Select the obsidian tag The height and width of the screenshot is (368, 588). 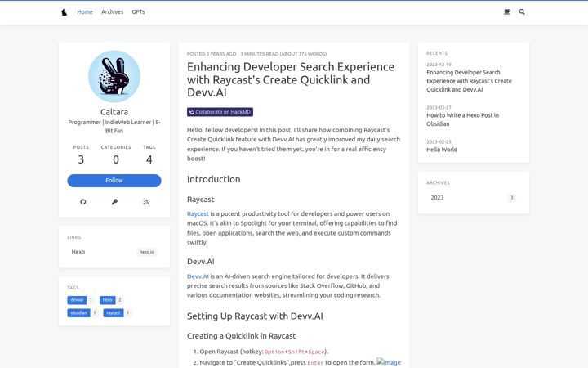click(78, 312)
